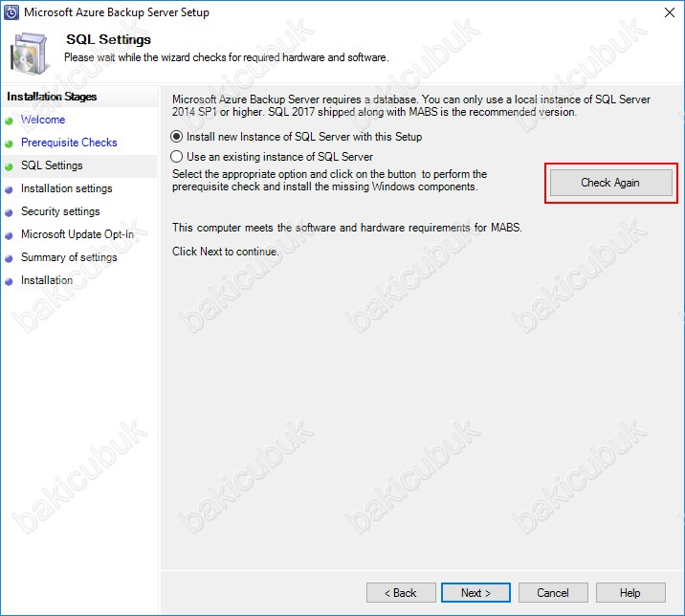Click 'This computer meets the software' message
The image size is (685, 616).
347,228
